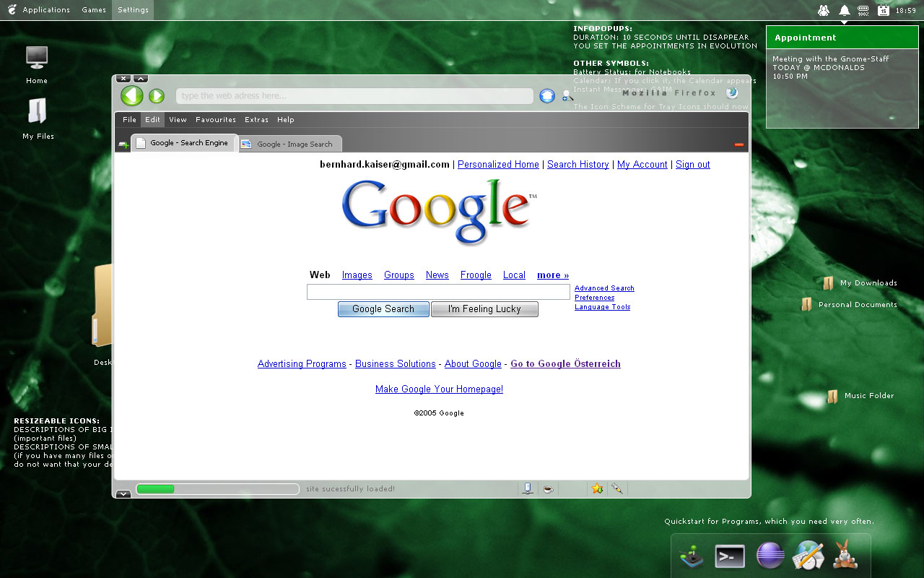Open the calendar tray icon

click(x=884, y=10)
